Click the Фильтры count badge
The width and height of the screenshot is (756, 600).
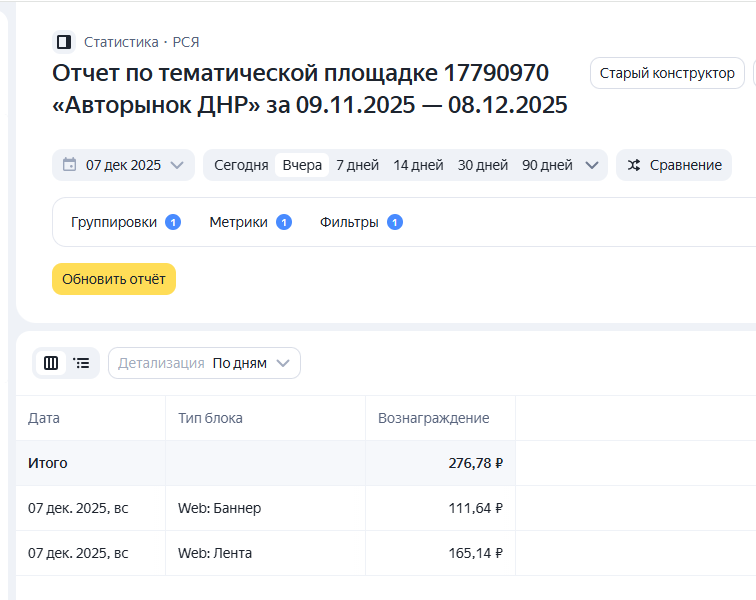[395, 222]
